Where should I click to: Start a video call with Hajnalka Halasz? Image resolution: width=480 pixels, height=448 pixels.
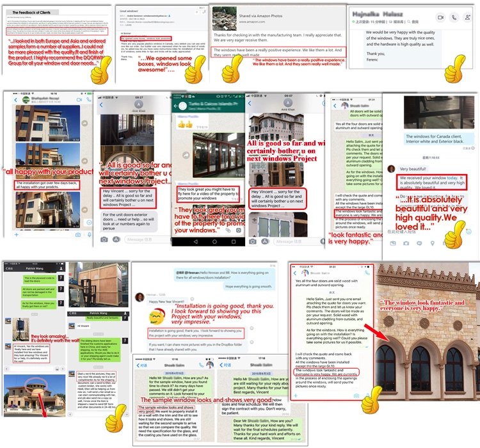point(440,17)
